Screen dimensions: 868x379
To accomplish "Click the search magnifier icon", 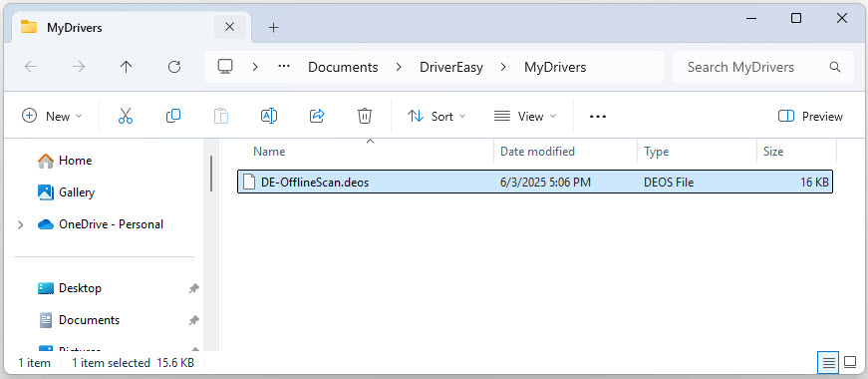I will point(835,67).
